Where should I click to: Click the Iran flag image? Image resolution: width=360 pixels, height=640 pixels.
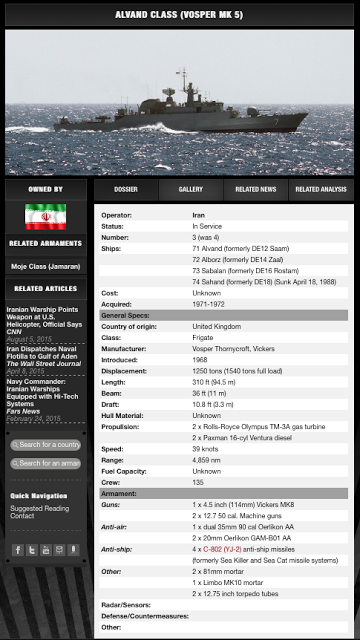click(45, 217)
